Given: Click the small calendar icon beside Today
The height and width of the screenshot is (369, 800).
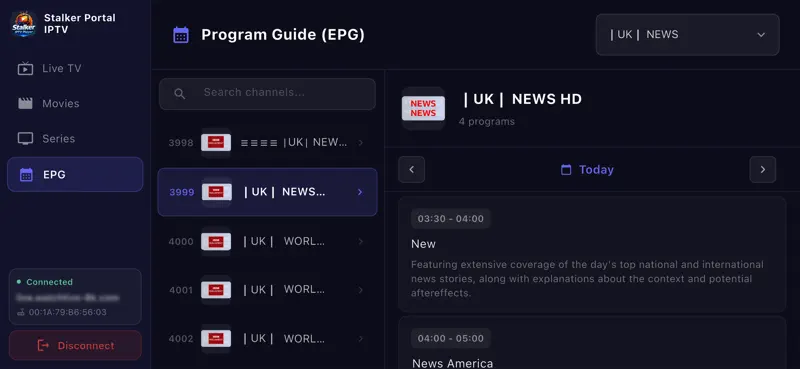Looking at the screenshot, I should pyautogui.click(x=566, y=169).
